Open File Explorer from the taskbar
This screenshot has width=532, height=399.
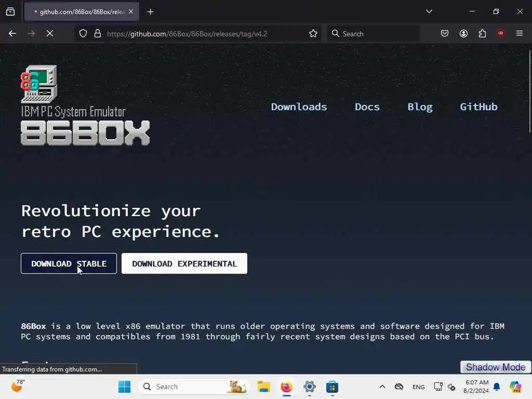tap(263, 387)
